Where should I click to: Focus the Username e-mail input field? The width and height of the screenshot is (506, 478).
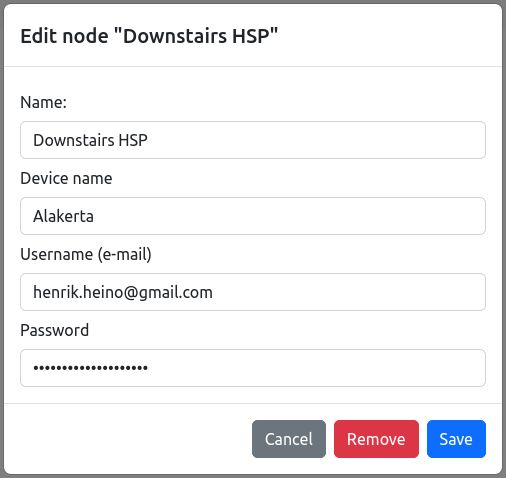point(253,292)
